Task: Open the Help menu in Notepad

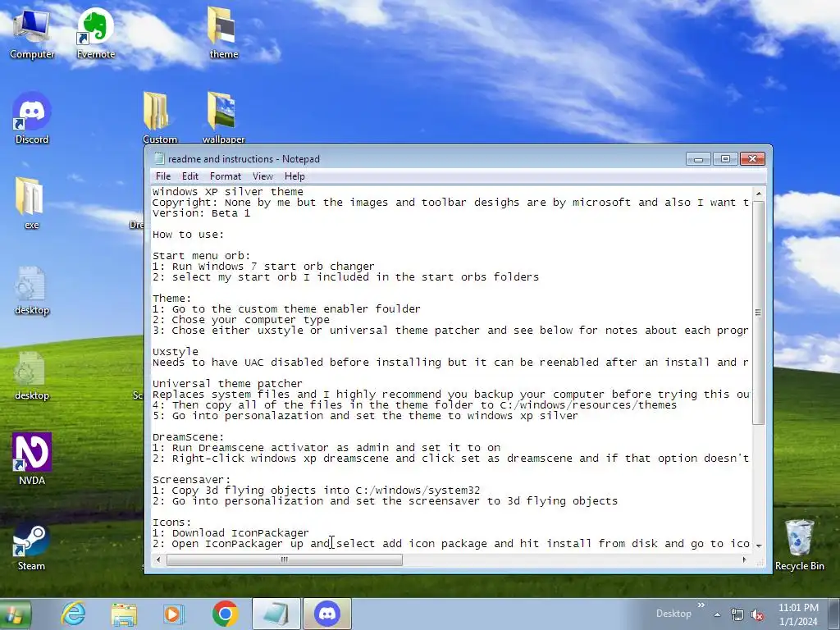Action: [x=294, y=176]
